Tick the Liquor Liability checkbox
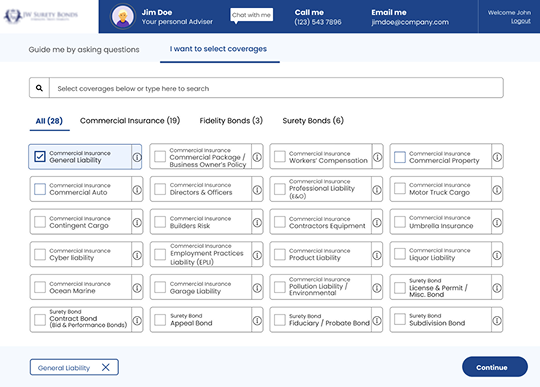This screenshot has height=387, width=540. (400, 254)
